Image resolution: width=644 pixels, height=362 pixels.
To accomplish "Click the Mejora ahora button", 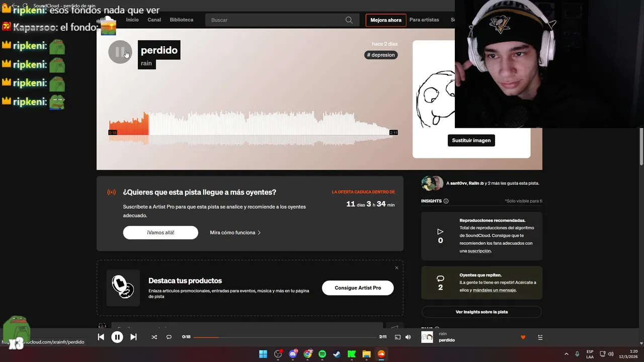I will point(386,20).
